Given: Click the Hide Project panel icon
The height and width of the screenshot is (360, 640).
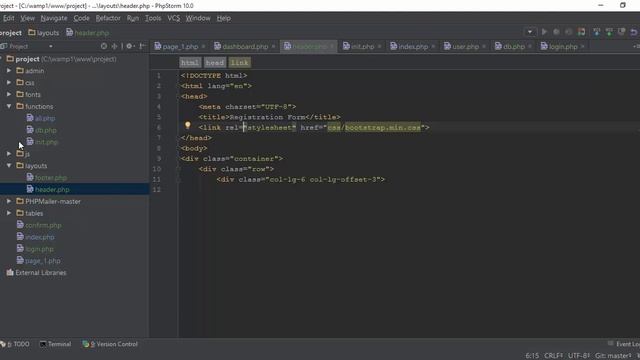Looking at the screenshot, I should (x=142, y=46).
